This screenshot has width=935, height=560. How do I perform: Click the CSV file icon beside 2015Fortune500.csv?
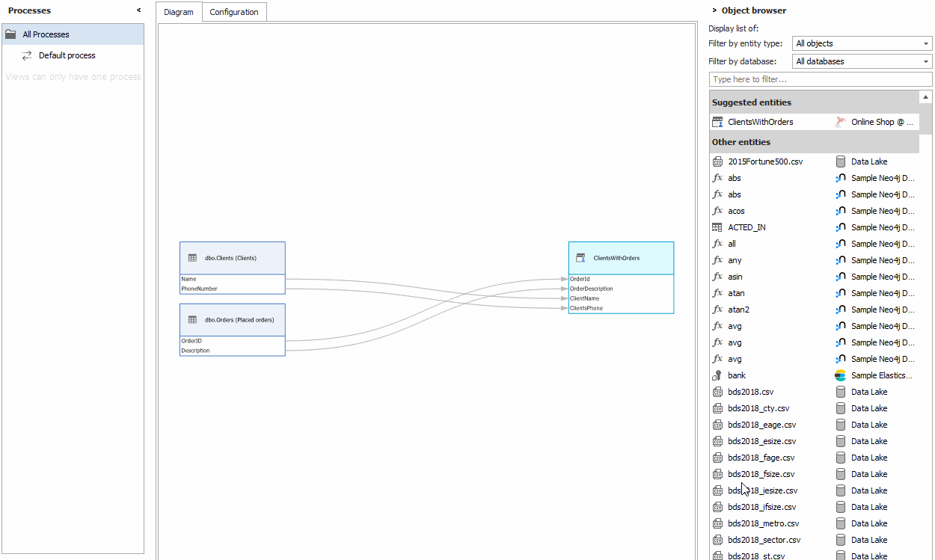coord(717,161)
